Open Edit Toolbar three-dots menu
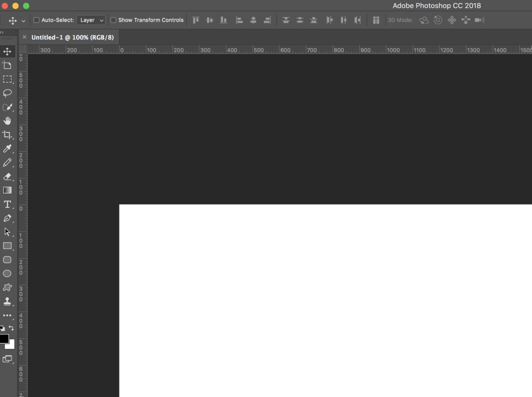Screen dimensions: 532x397 tap(7, 315)
